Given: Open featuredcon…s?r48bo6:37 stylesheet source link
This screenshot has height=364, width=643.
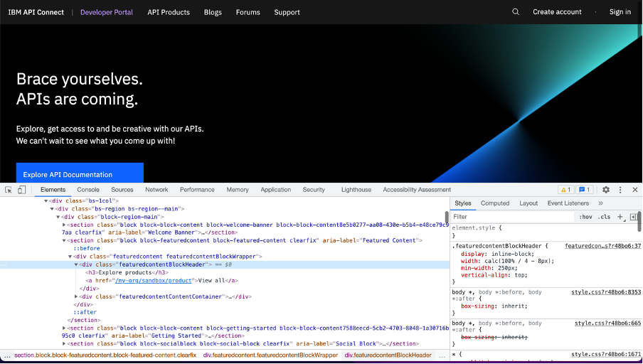Looking at the screenshot, I should tap(603, 246).
